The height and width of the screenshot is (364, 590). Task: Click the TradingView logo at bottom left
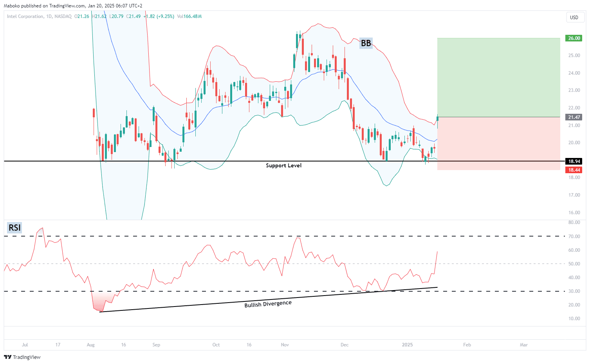click(22, 357)
